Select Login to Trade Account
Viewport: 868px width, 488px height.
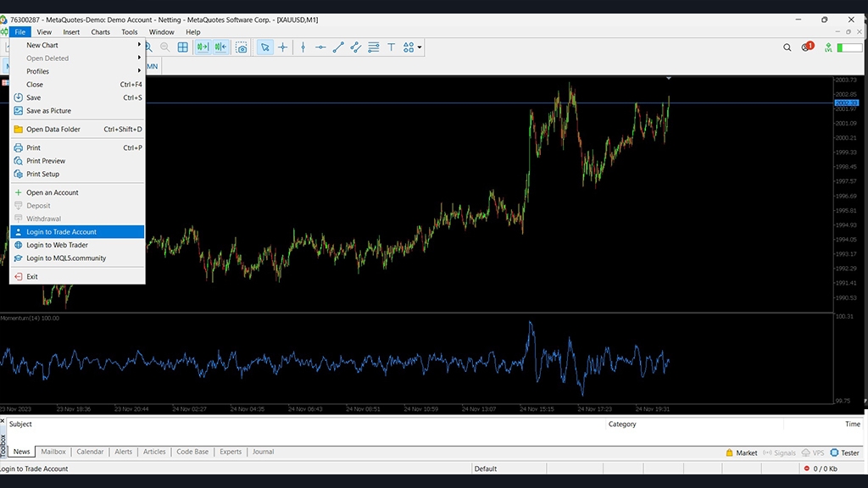(x=77, y=232)
